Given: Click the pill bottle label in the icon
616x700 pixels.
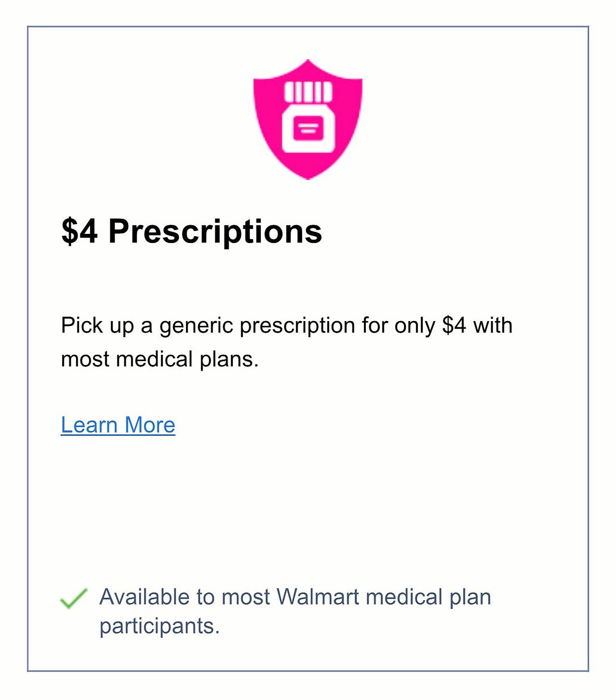Looking at the screenshot, I should (x=308, y=128).
